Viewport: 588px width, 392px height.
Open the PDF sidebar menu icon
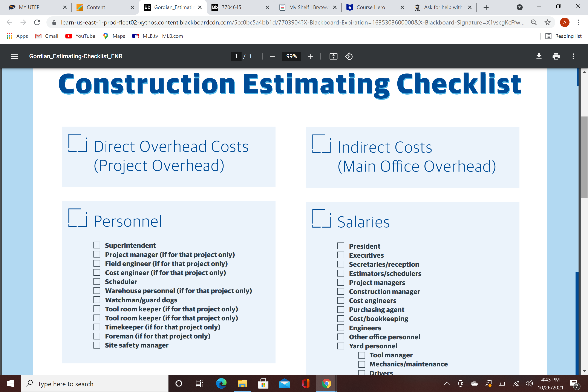click(x=14, y=56)
